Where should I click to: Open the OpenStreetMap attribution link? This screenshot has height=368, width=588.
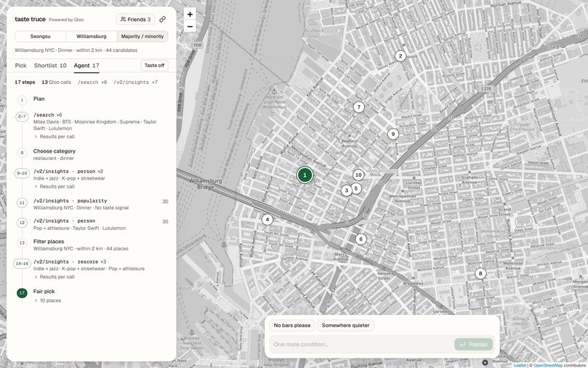click(x=548, y=365)
